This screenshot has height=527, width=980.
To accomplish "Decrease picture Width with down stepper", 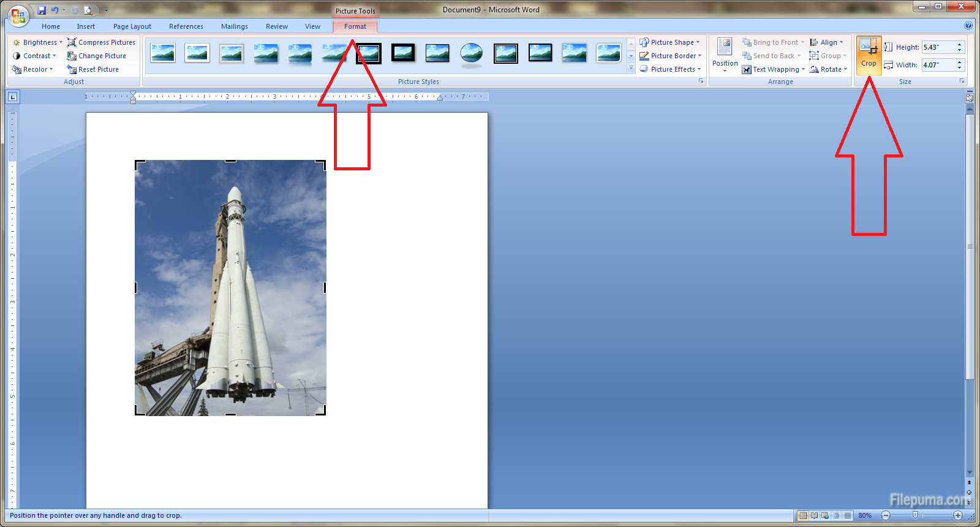I will (x=960, y=68).
